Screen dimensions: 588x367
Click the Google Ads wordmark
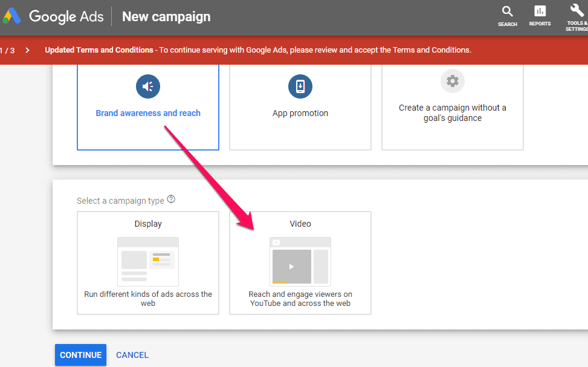click(x=66, y=16)
